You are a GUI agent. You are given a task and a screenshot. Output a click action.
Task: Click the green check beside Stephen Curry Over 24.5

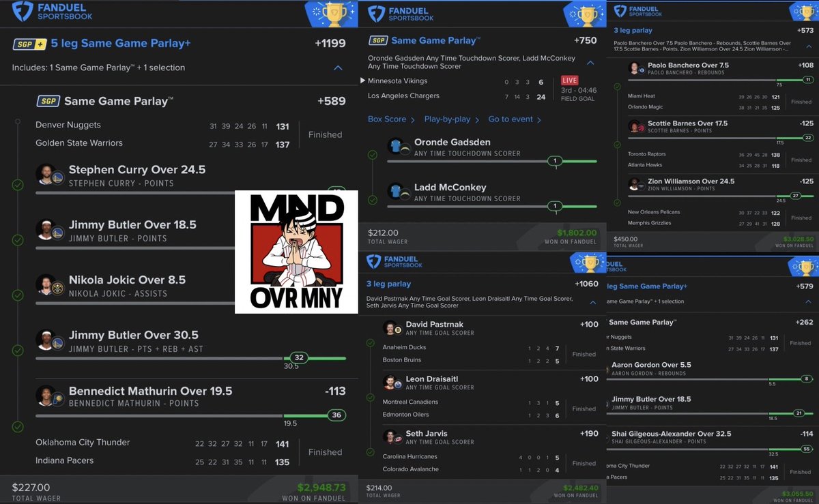tap(18, 185)
